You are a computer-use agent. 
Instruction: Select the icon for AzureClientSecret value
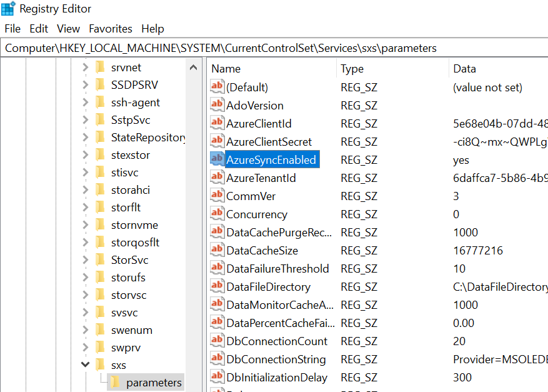point(217,141)
